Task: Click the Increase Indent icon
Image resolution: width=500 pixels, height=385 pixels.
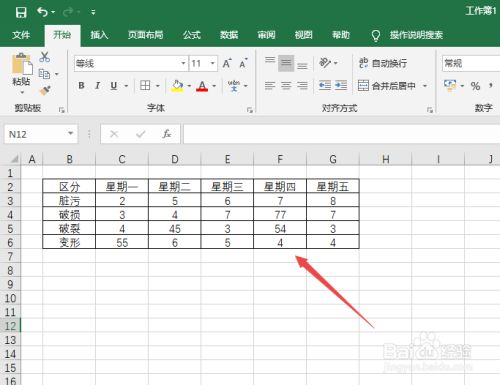Action: click(341, 85)
